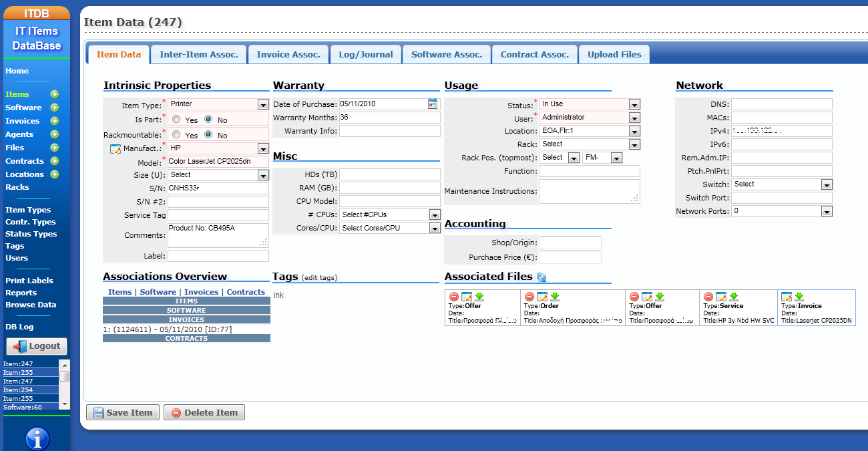Click the Save Item button

[124, 412]
